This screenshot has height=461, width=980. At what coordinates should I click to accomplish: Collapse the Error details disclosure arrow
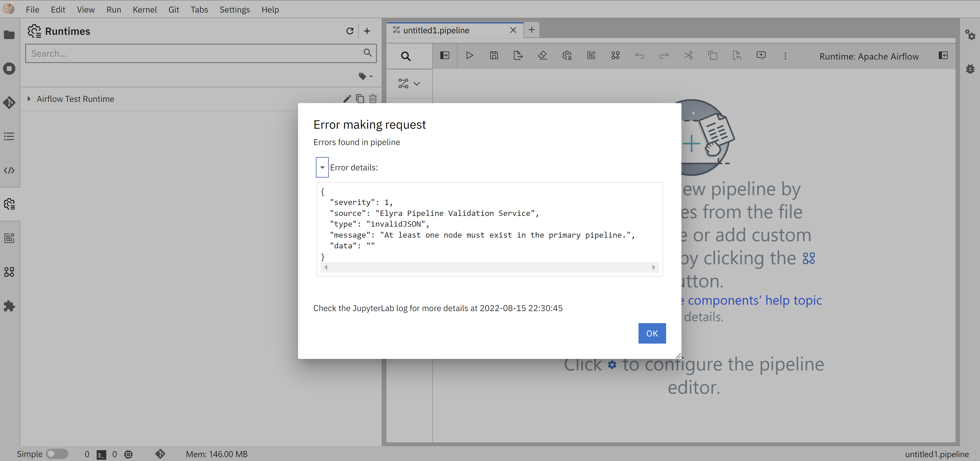click(322, 168)
